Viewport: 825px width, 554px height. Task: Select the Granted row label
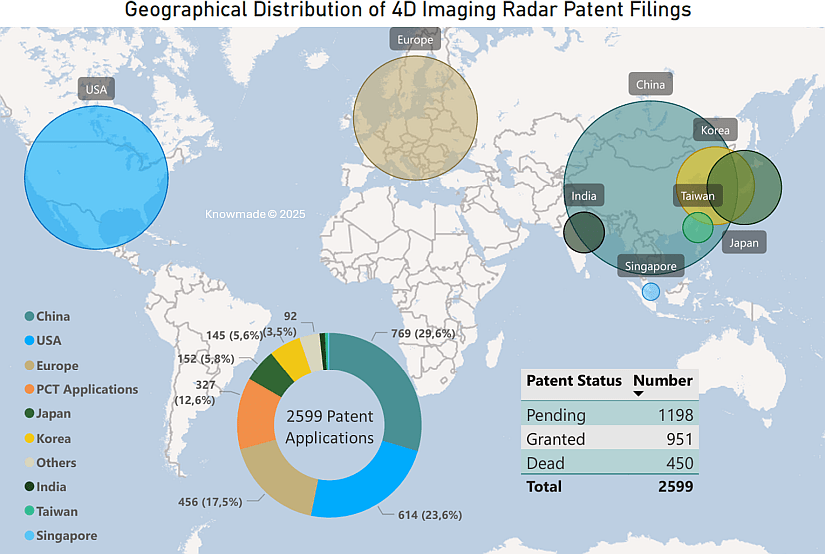point(556,439)
